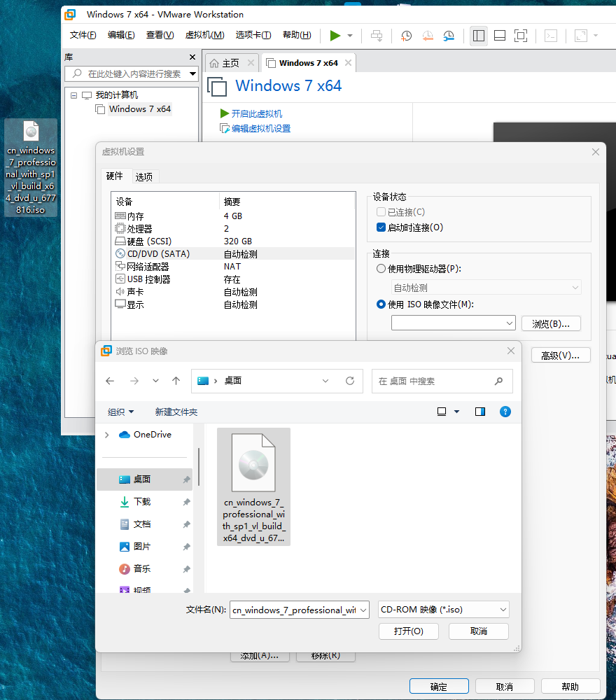Click the forward arrow in browse ISO dialog
This screenshot has height=700, width=616.
click(134, 381)
